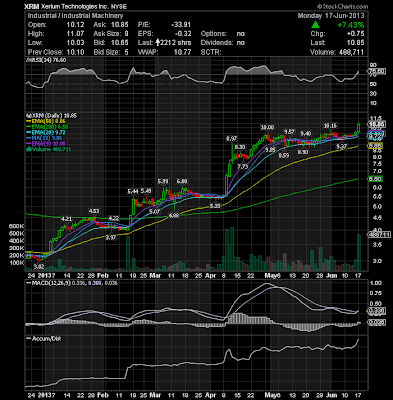Click the up arrow beside Last 2212 shrs

[158, 43]
